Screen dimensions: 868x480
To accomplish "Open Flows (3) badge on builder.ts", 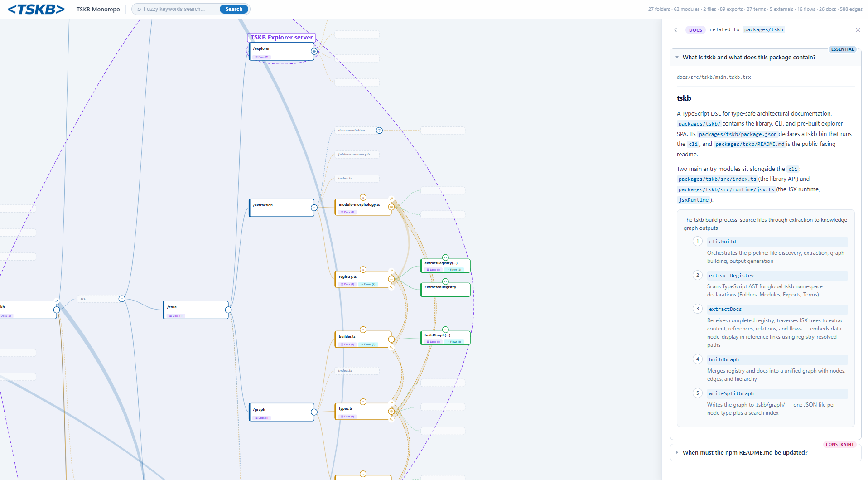I will coord(368,344).
